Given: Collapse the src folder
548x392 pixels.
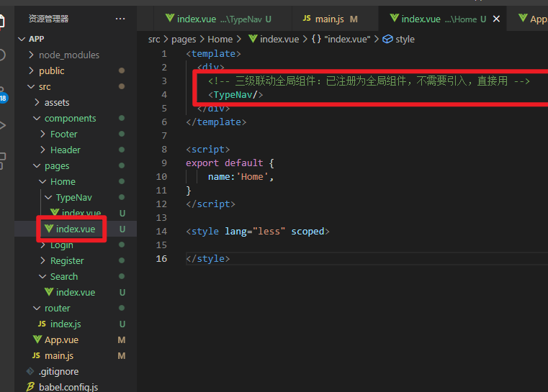Looking at the screenshot, I should [x=31, y=86].
